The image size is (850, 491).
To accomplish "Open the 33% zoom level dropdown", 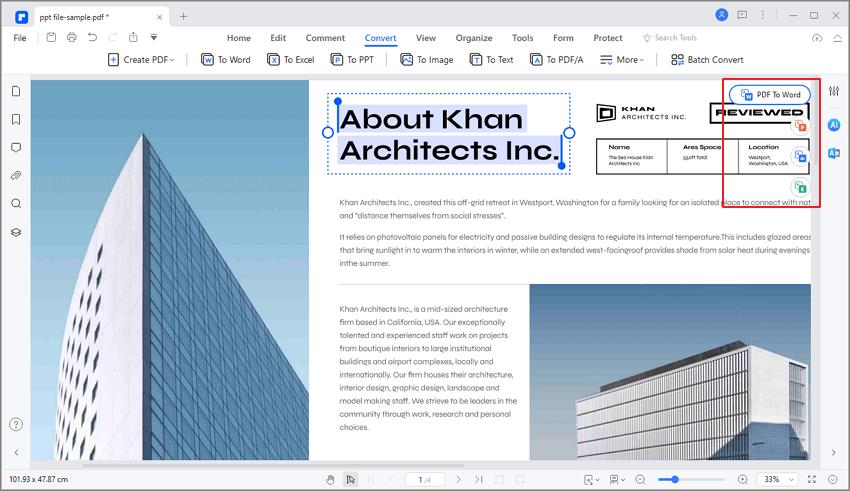I will click(x=778, y=480).
